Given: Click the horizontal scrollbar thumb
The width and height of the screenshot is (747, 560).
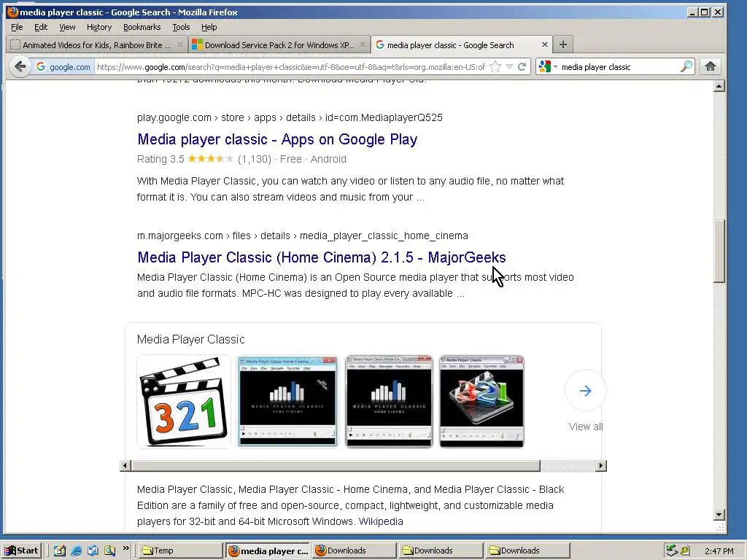Looking at the screenshot, I should click(x=336, y=466).
